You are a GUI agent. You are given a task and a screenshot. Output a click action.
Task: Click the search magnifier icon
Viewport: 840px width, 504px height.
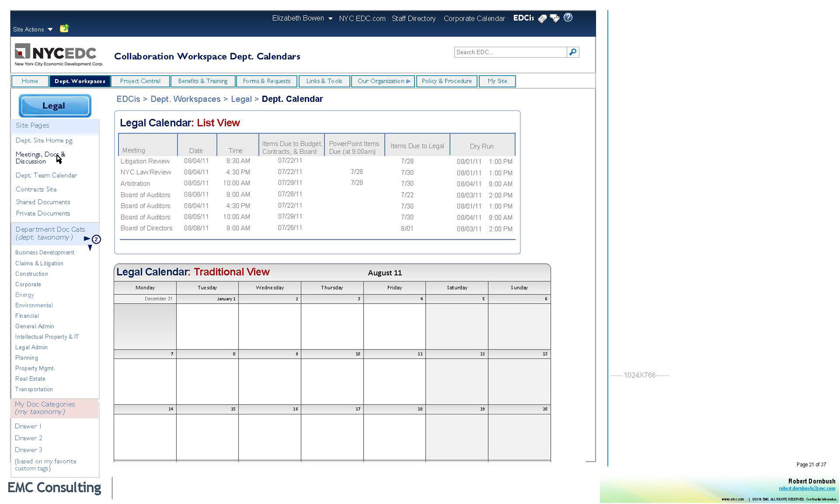(573, 52)
